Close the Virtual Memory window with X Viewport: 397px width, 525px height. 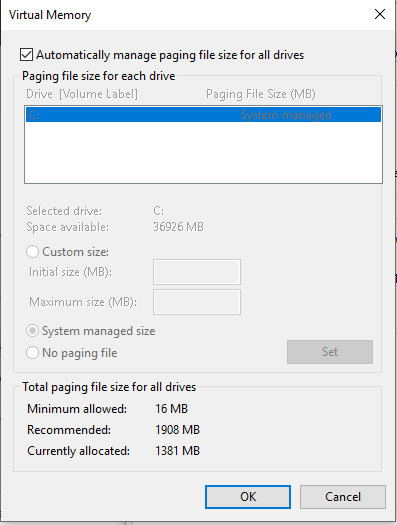click(380, 14)
